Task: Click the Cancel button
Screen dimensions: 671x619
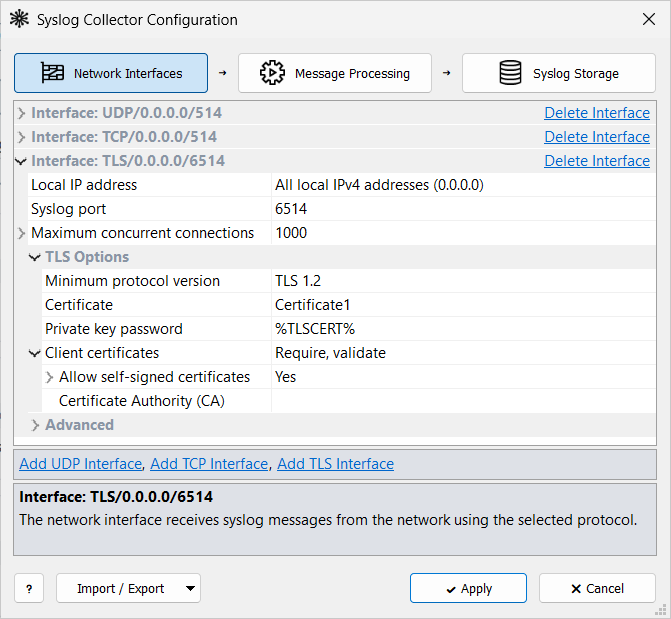Action: (x=597, y=588)
